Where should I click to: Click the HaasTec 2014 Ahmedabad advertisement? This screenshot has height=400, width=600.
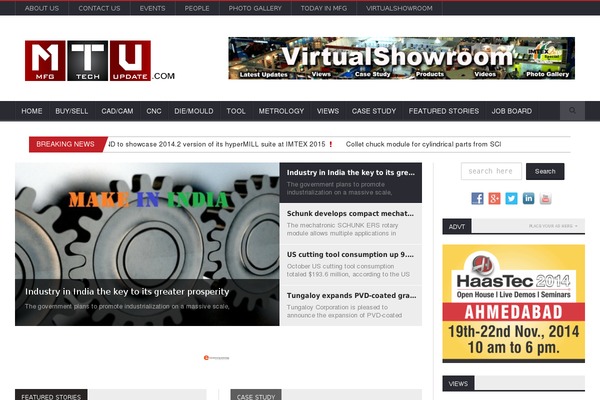pos(514,303)
